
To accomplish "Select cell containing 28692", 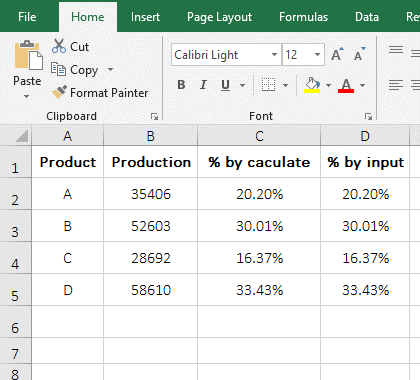I will (151, 258).
